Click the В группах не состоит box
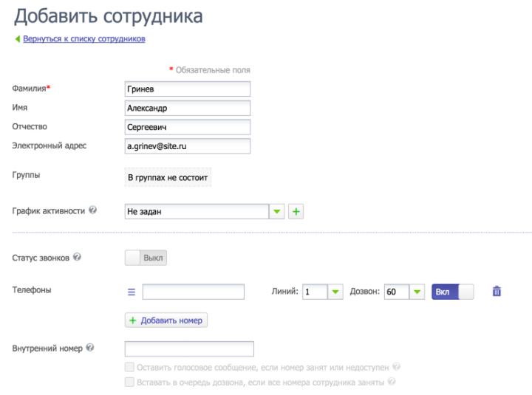This screenshot has height=395, width=532. [168, 178]
